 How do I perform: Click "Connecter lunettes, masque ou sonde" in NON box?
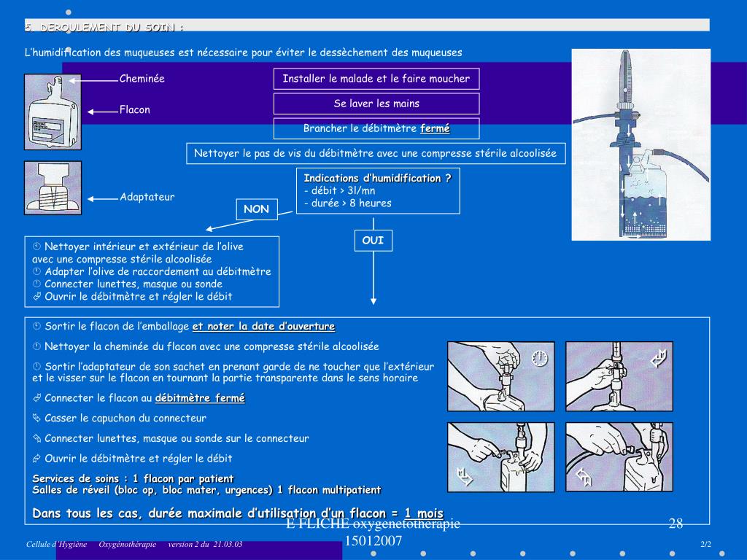[133, 284]
